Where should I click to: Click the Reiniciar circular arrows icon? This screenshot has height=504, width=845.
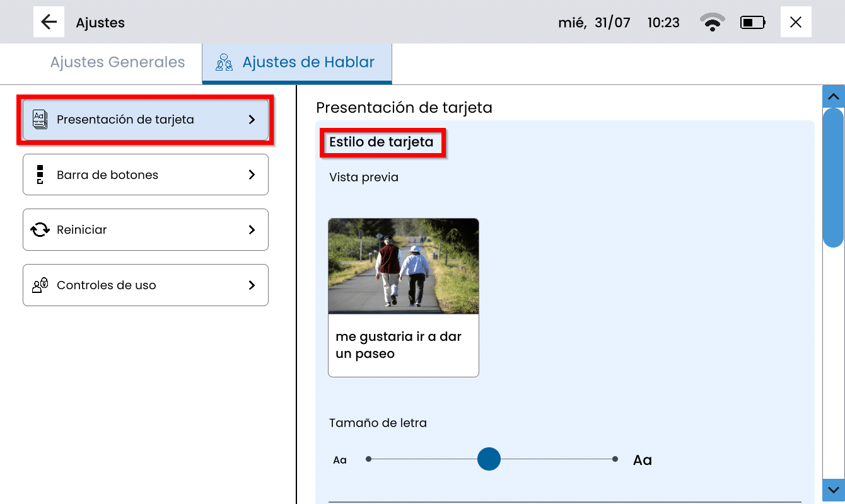coord(40,230)
